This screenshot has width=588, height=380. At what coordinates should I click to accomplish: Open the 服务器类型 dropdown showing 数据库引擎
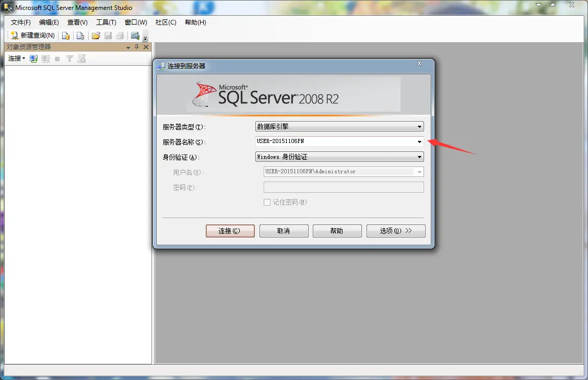(339, 127)
